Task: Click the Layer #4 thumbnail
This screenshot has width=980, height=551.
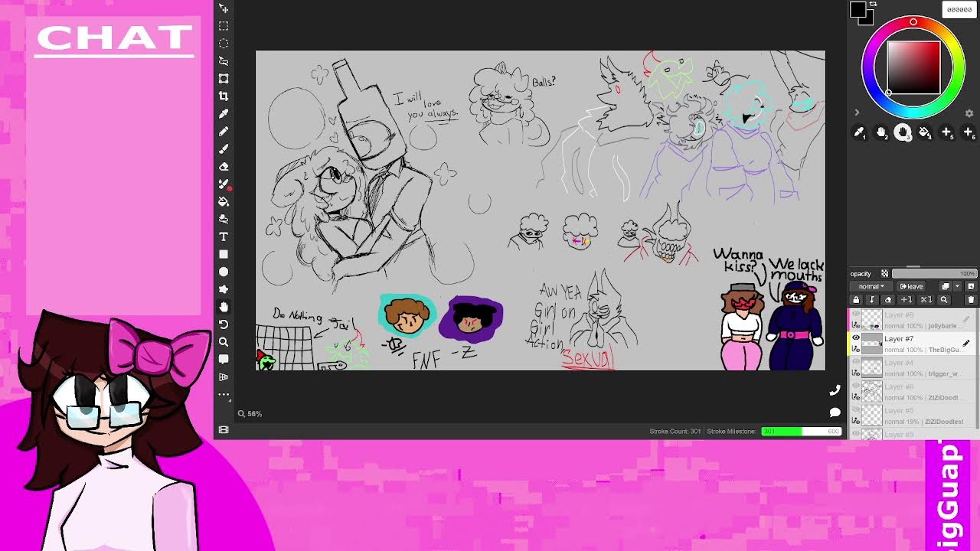Action: click(x=872, y=368)
